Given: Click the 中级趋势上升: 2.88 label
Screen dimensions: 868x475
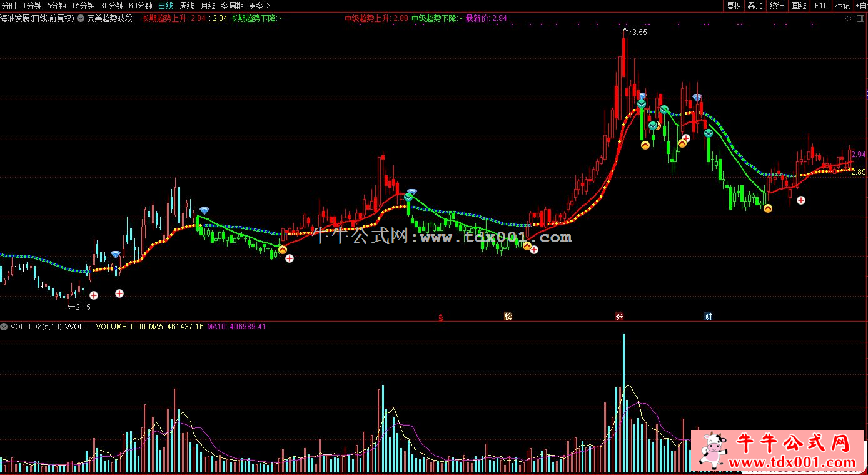Looking at the screenshot, I should (376, 18).
